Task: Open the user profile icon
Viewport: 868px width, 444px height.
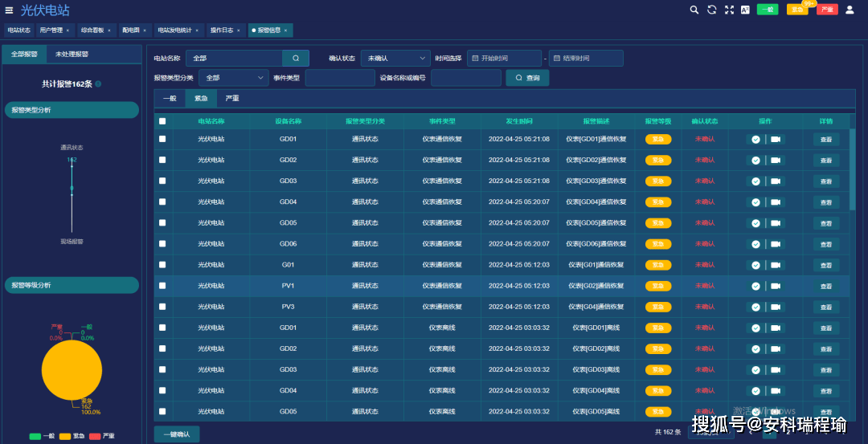Action: tap(850, 10)
